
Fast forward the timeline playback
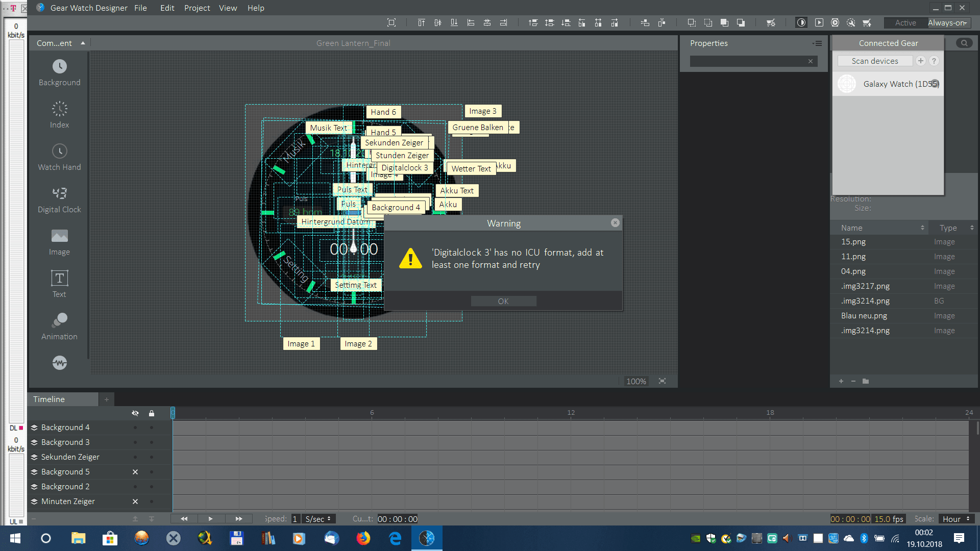[238, 519]
